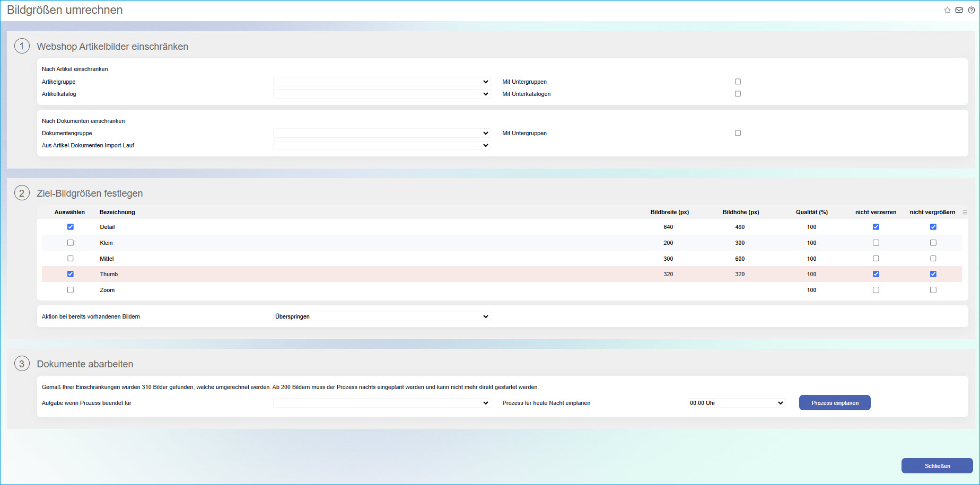Sort by Bildbreite (px) column header
The height and width of the screenshot is (485, 980).
pyautogui.click(x=670, y=212)
